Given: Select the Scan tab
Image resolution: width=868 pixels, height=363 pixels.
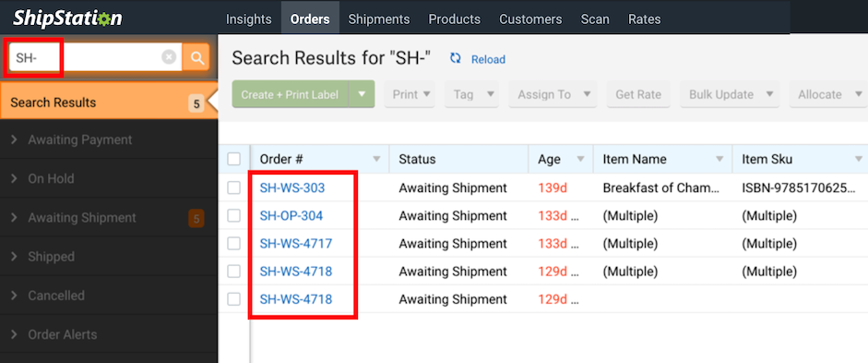Looking at the screenshot, I should click(595, 18).
